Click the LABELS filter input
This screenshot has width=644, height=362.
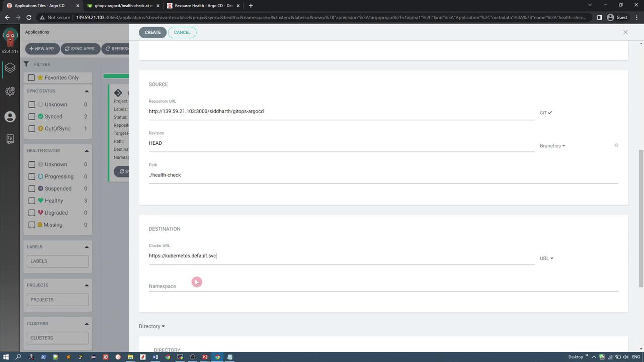[x=58, y=261]
